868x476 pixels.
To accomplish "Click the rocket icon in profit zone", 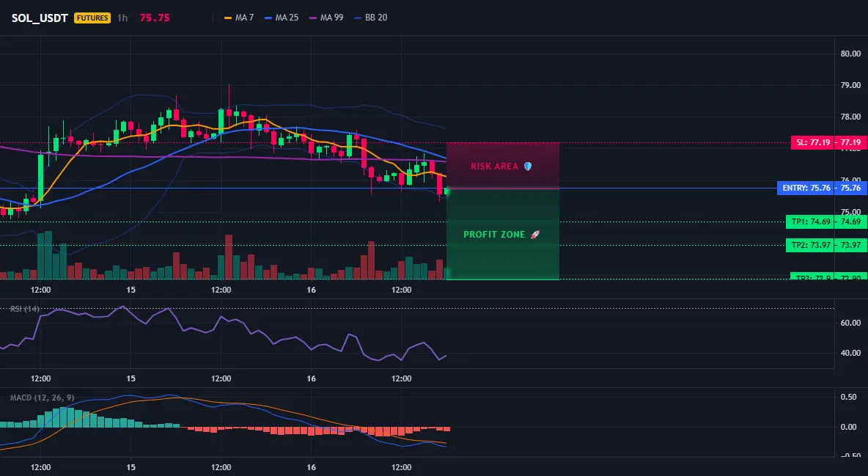I will (534, 235).
